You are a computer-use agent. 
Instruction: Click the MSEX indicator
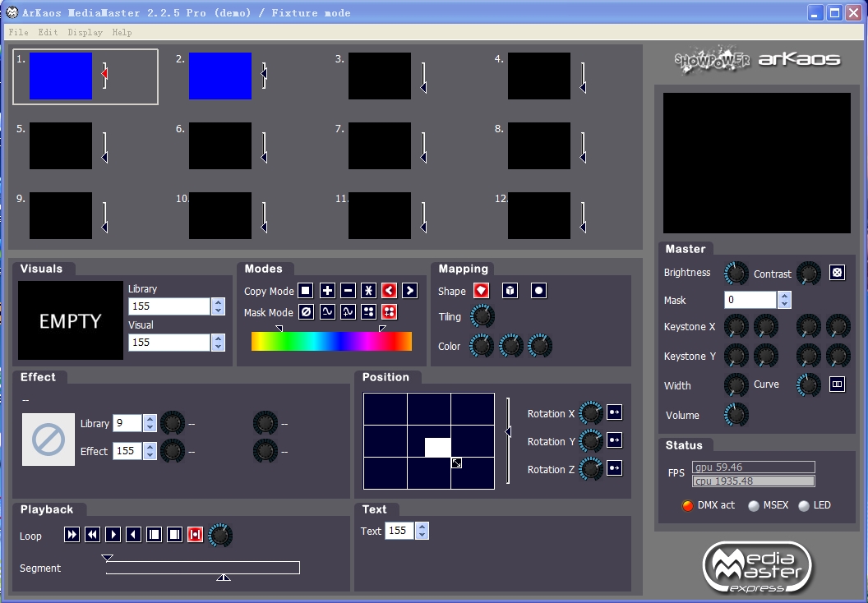pos(754,505)
